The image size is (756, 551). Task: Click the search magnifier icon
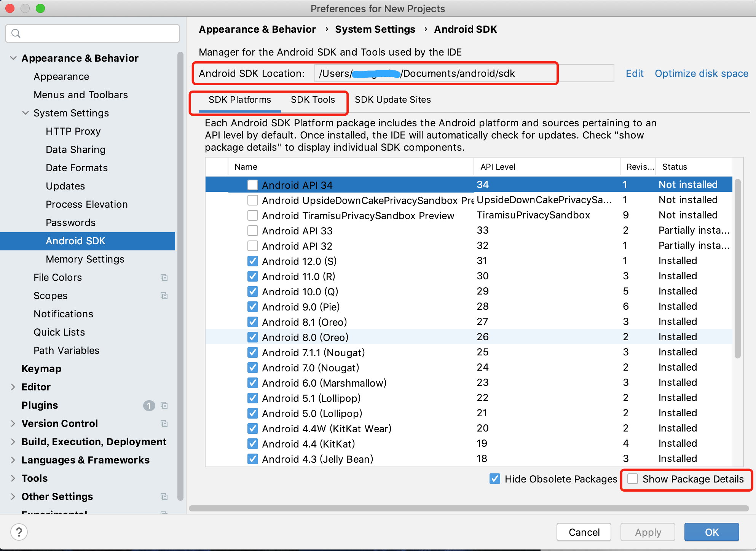coord(16,33)
